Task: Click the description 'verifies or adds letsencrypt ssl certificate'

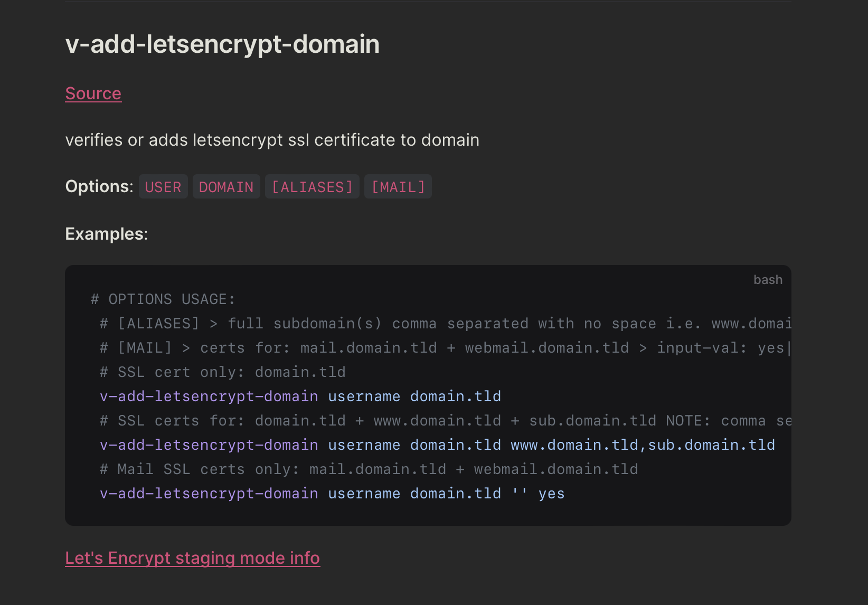Action: pyautogui.click(x=272, y=140)
